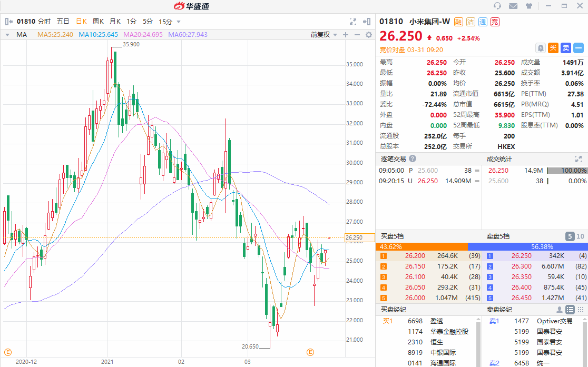The width and height of the screenshot is (588, 367).
Task: Open the skin theme shirt icon
Action: coord(529,6)
